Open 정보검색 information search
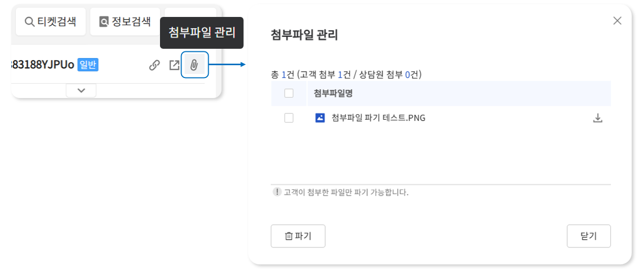The width and height of the screenshot is (644, 269). pos(125,22)
